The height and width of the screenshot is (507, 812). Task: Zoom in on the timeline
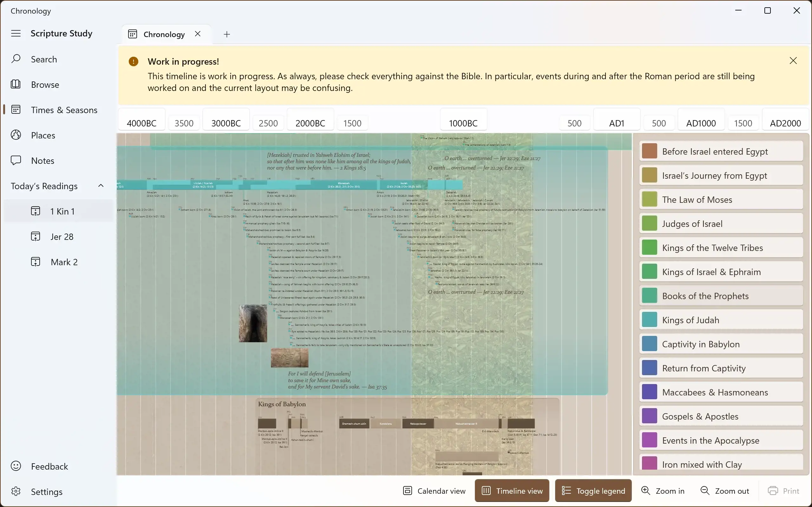click(663, 491)
